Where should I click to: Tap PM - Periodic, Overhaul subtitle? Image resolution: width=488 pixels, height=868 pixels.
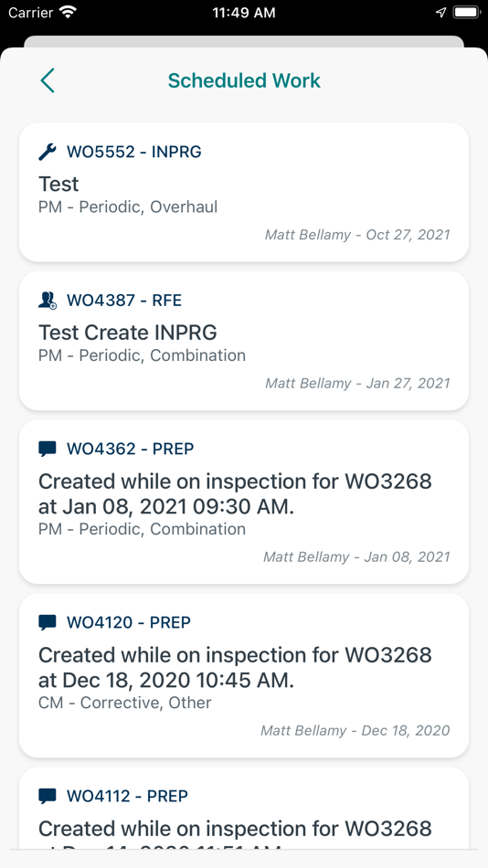pyautogui.click(x=128, y=207)
